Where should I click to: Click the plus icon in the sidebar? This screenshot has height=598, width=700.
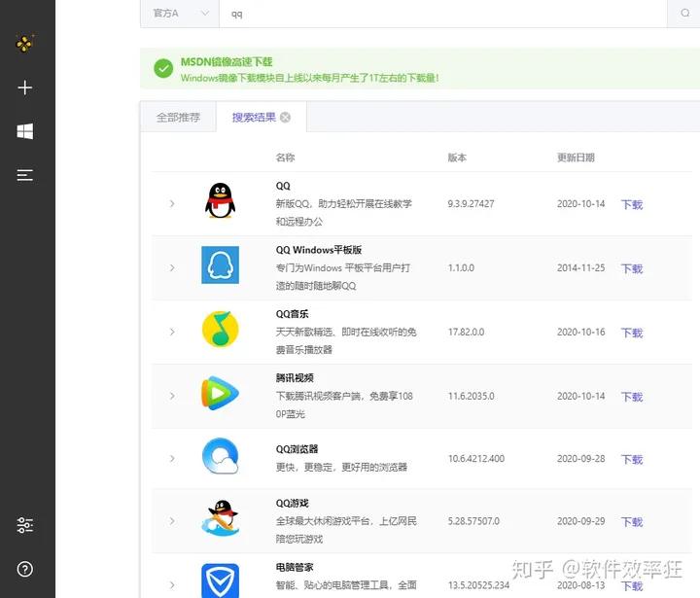pyautogui.click(x=25, y=88)
